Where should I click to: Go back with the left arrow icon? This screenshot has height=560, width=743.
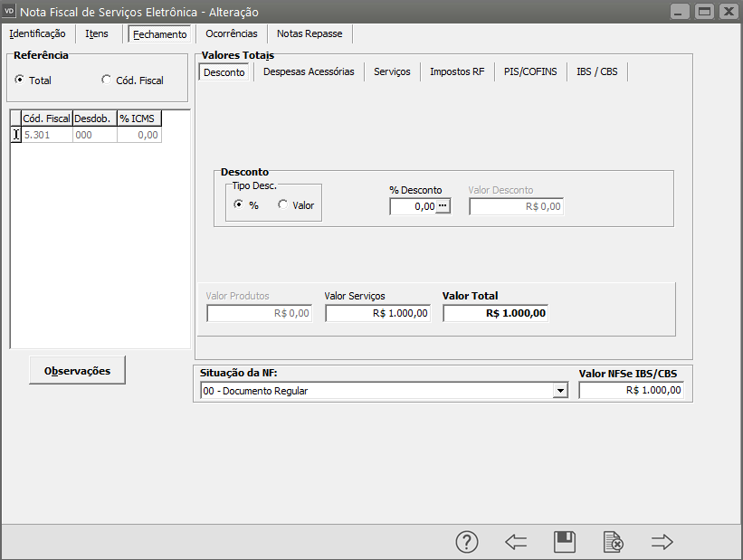(x=516, y=542)
